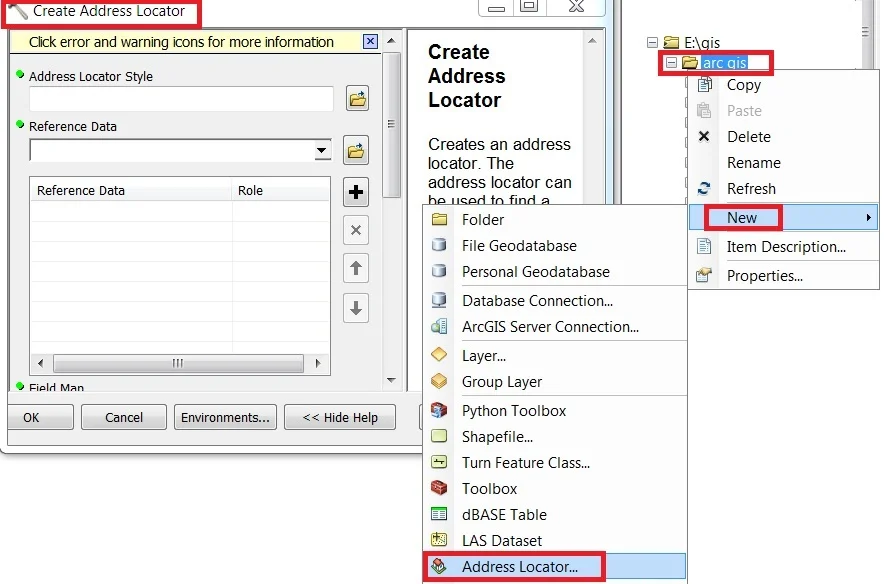The image size is (884, 584).
Task: Click parameter pane scroll down arrow
Action: coord(391,381)
